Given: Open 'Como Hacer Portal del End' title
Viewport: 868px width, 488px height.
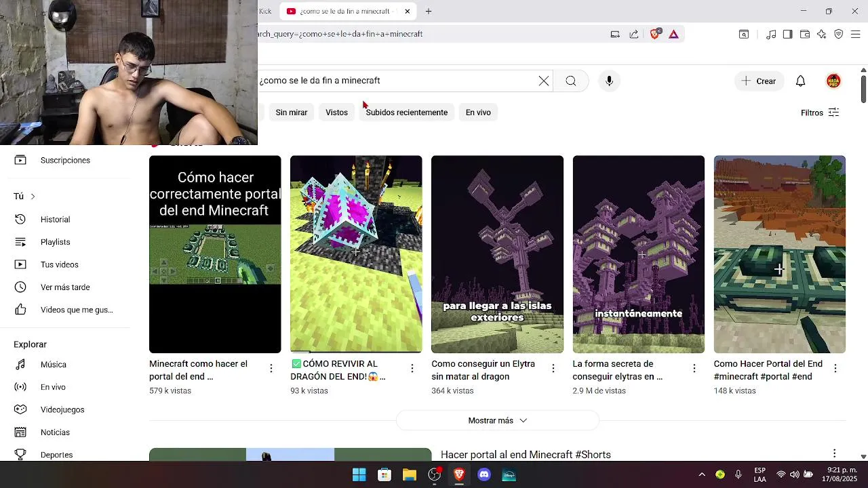Looking at the screenshot, I should [x=768, y=370].
